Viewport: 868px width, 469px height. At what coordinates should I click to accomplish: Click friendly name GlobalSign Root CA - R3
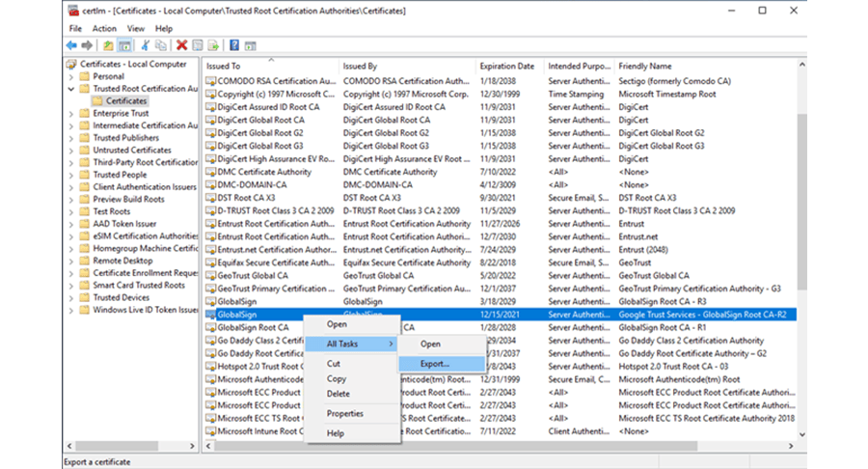pos(662,302)
